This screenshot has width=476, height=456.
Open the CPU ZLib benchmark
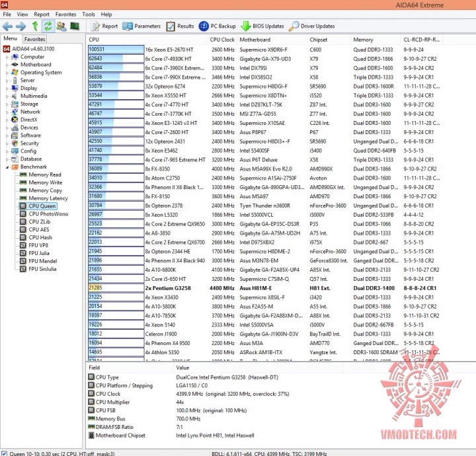39,222
